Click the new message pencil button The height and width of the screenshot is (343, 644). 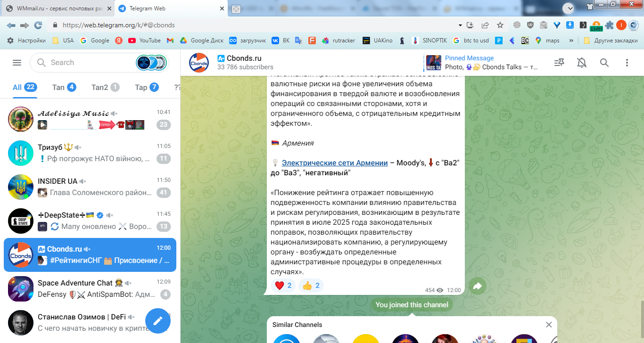[158, 321]
